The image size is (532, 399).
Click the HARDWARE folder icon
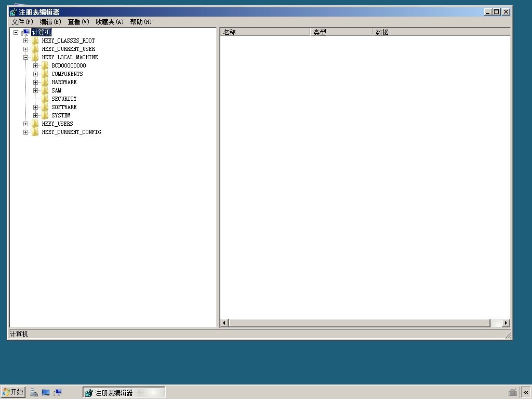point(45,82)
